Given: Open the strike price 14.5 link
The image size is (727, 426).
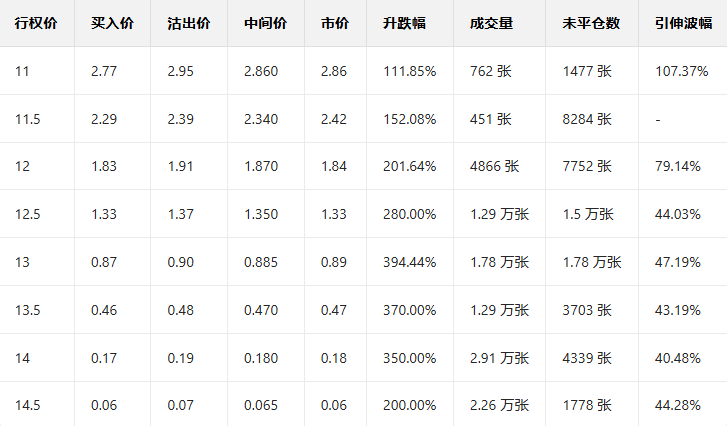Looking at the screenshot, I should (x=27, y=405).
